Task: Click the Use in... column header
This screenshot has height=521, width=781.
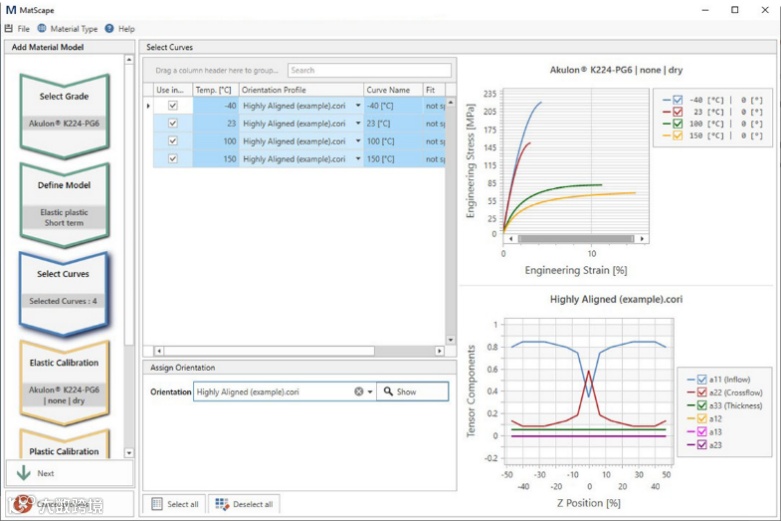Action: [173, 90]
